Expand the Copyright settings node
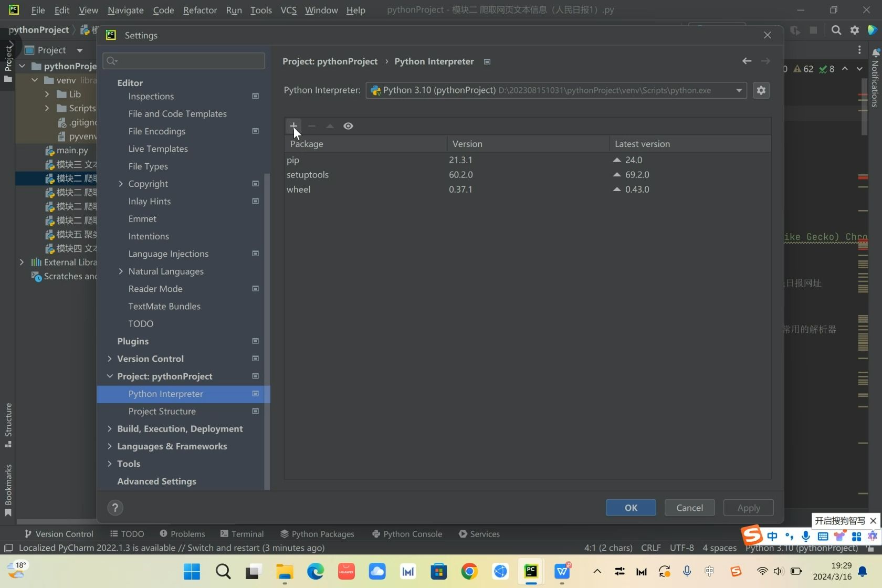This screenshot has width=882, height=588. pyautogui.click(x=121, y=184)
